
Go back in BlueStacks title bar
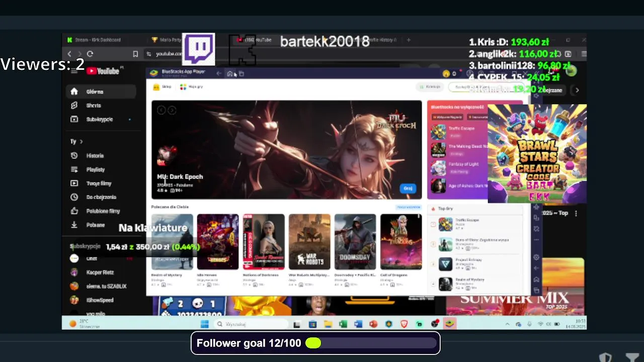(x=219, y=73)
